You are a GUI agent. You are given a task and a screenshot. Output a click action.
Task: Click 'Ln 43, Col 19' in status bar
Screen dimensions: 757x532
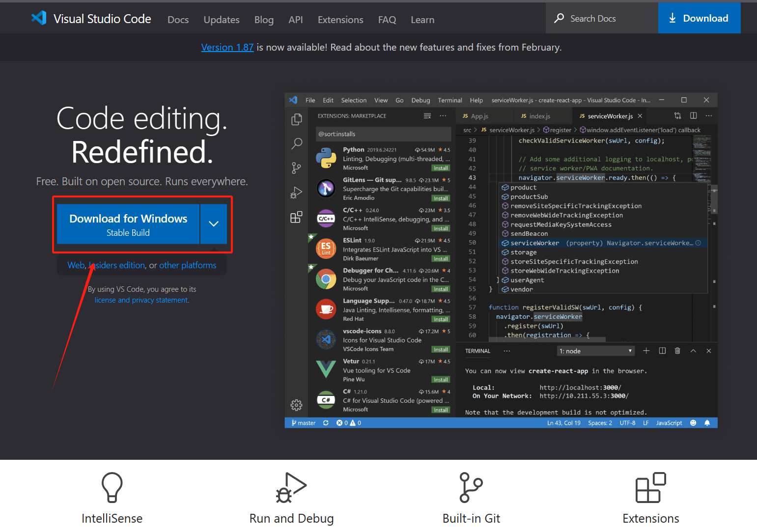click(564, 423)
